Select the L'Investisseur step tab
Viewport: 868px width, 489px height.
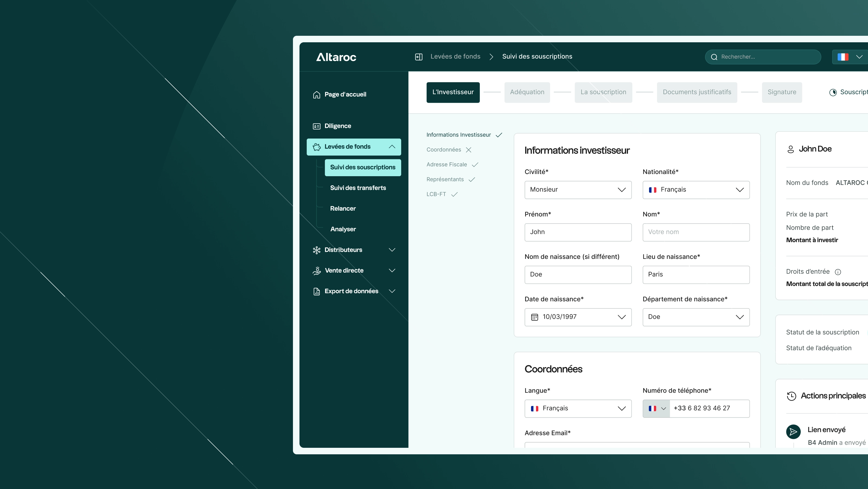point(453,92)
